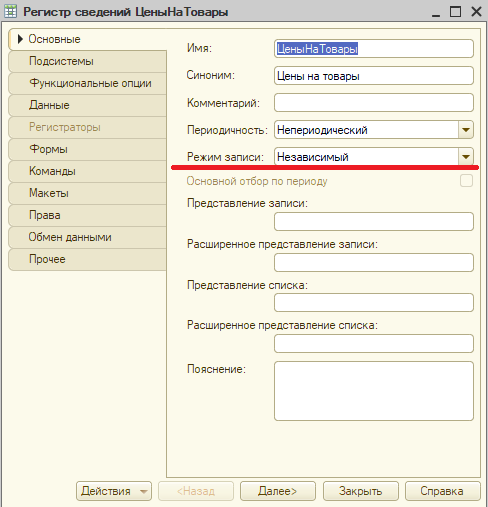The height and width of the screenshot is (507, 488).
Task: Toggle Основной отбор по периоду checkbox
Action: tap(466, 181)
